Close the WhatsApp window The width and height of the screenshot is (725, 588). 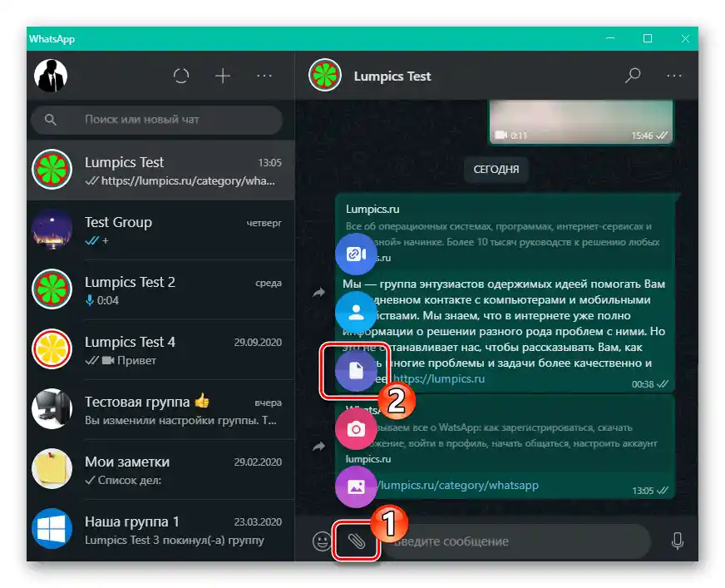(685, 38)
